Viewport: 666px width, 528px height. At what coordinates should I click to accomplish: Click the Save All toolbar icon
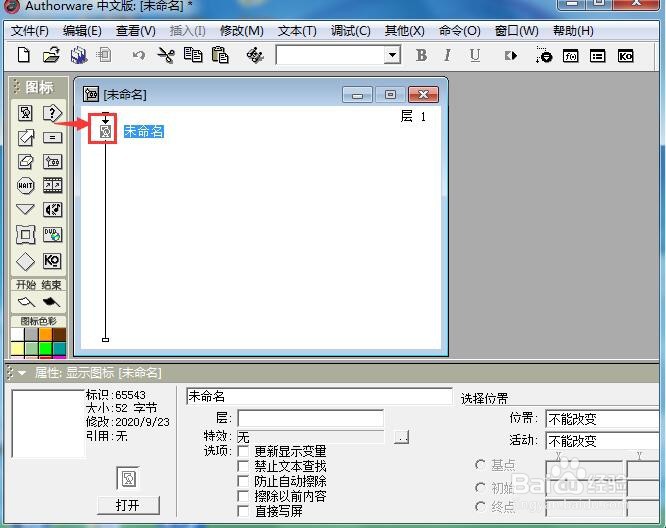point(79,56)
